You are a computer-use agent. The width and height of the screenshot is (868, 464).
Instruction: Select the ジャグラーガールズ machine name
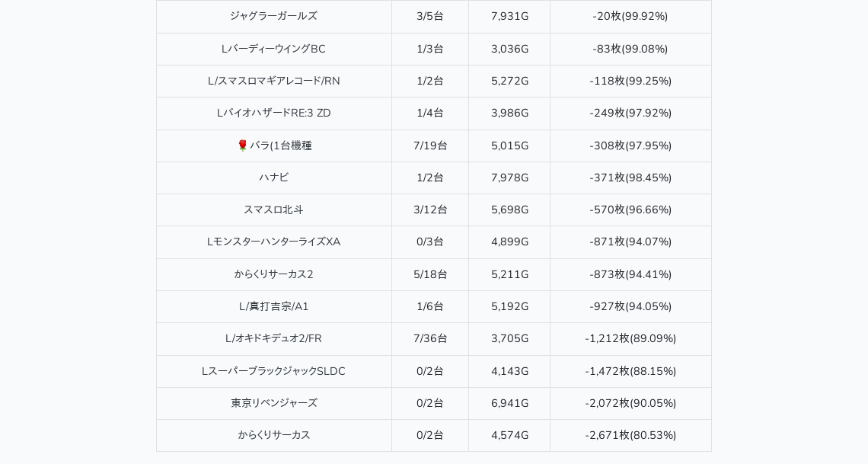click(x=273, y=16)
